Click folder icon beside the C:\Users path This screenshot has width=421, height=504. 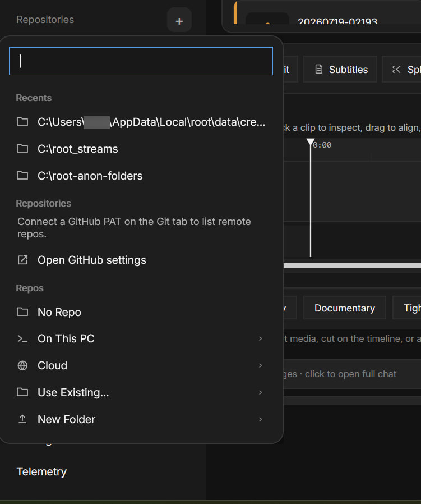point(22,121)
